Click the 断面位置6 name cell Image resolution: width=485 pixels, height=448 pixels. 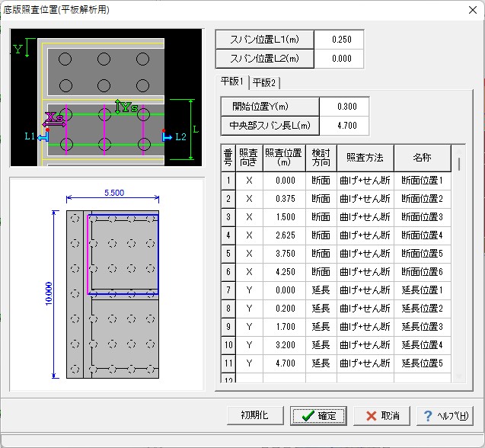pyautogui.click(x=423, y=272)
